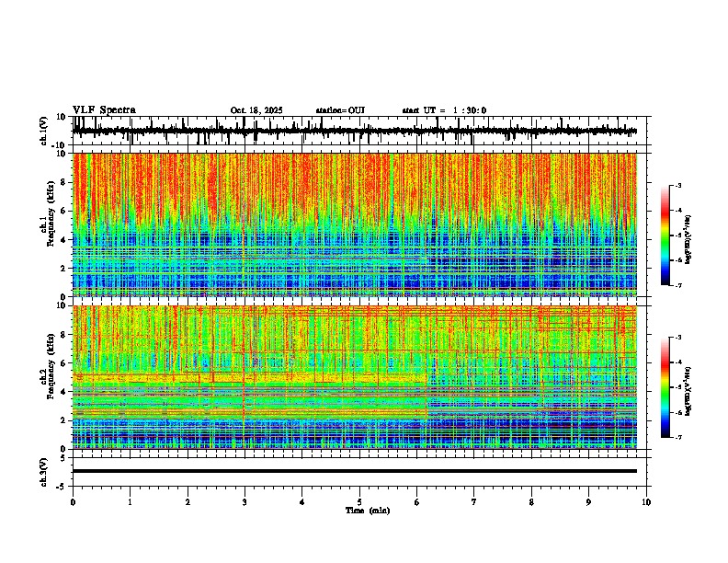This screenshot has width=728, height=563.
Task: Click the log(PSD) label beside ch.1 color scale
Action: pyautogui.click(x=688, y=240)
